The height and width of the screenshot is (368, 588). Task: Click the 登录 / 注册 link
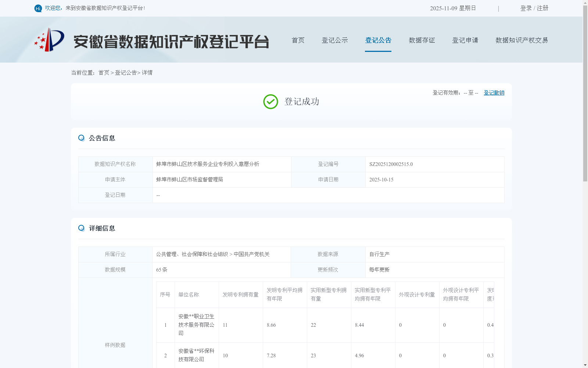coord(534,8)
